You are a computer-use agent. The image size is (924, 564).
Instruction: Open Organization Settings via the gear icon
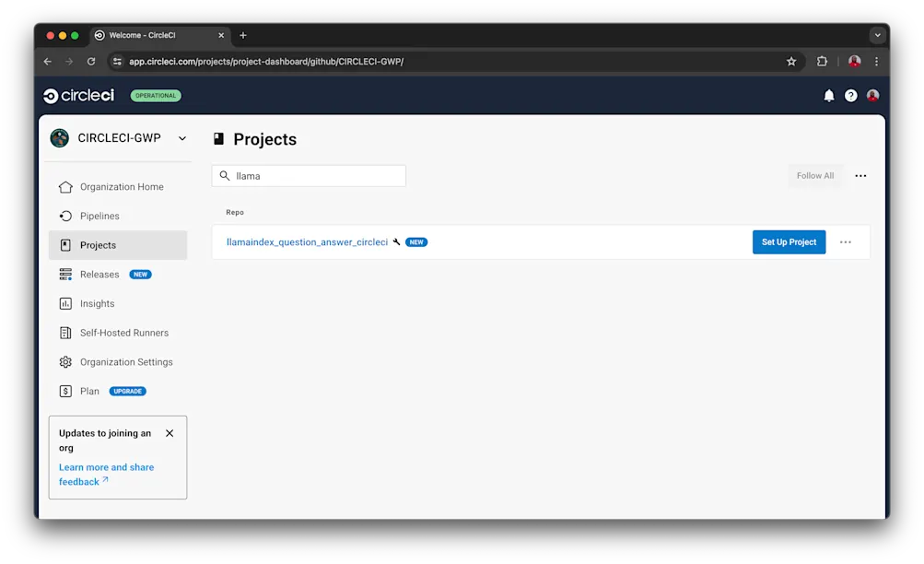[65, 362]
